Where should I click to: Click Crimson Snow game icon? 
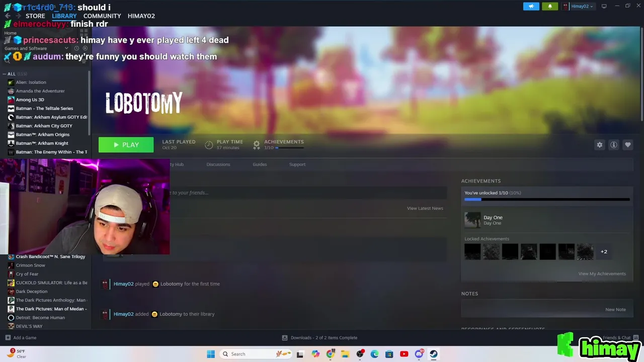[11, 265]
